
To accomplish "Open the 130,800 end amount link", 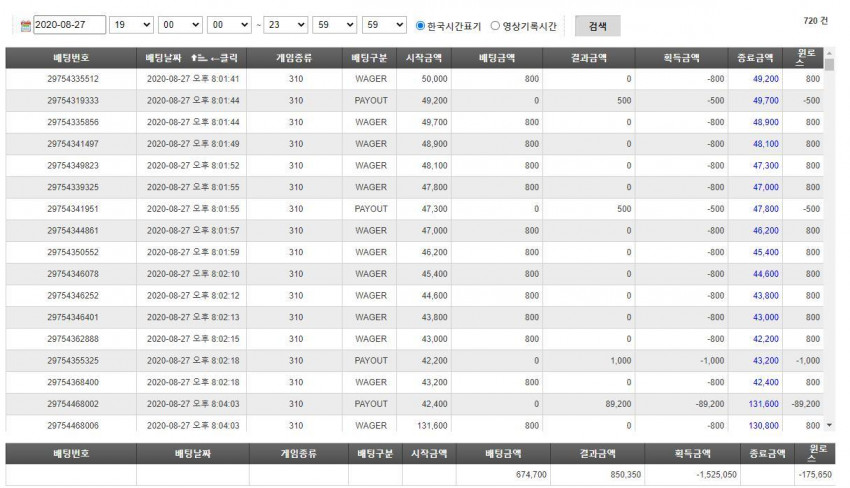I will (x=763, y=426).
